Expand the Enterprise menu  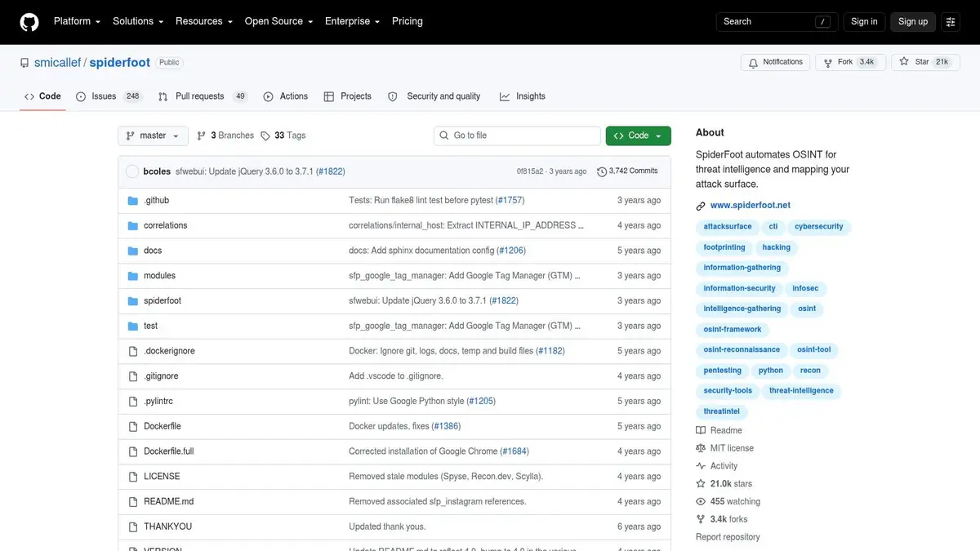[352, 21]
